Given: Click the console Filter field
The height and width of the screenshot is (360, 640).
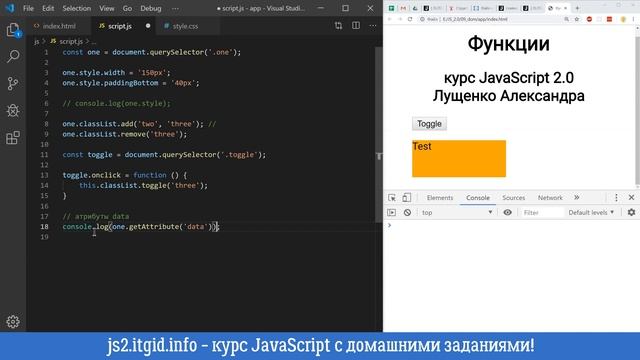Looking at the screenshot, I should coord(542,212).
